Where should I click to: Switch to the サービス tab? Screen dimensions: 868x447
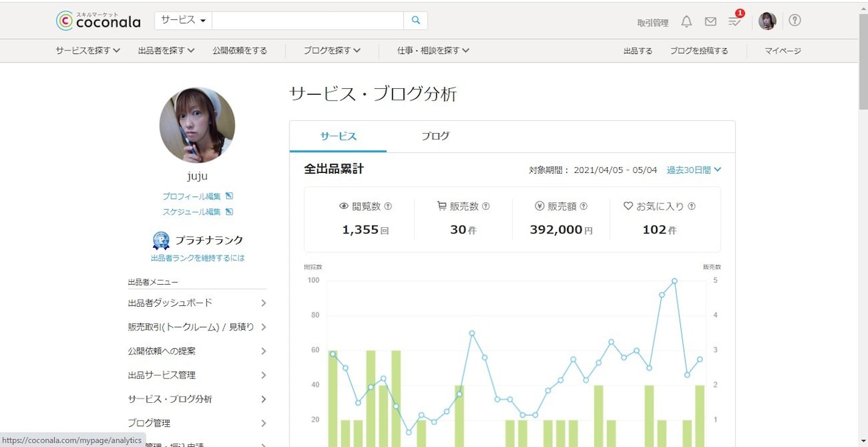click(339, 137)
